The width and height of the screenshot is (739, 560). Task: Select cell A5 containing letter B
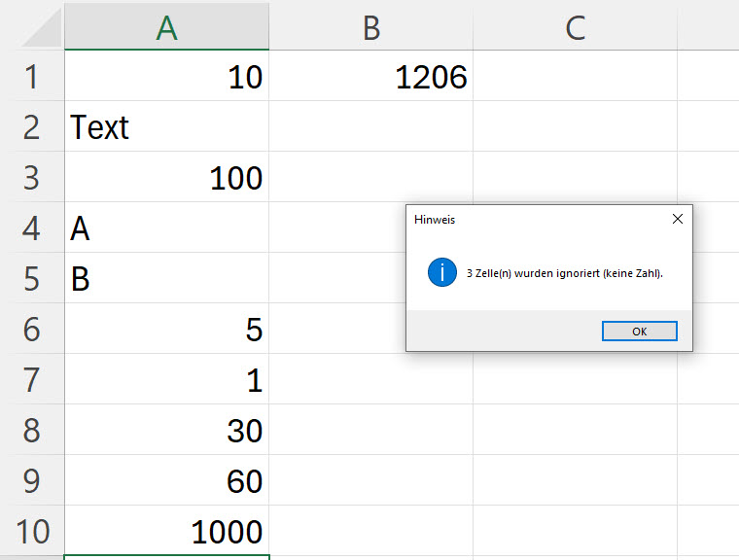[166, 279]
